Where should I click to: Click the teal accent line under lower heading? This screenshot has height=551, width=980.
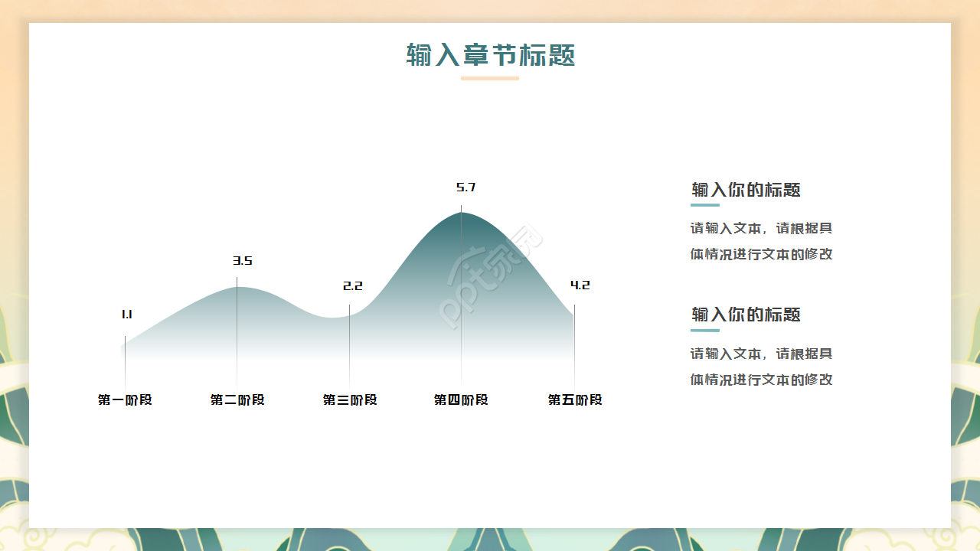pos(705,331)
